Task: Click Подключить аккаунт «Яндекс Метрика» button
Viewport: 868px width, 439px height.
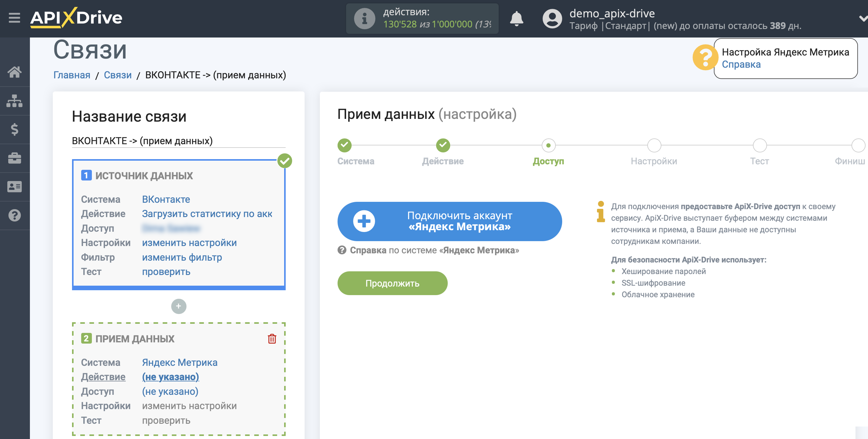Action: pos(450,221)
